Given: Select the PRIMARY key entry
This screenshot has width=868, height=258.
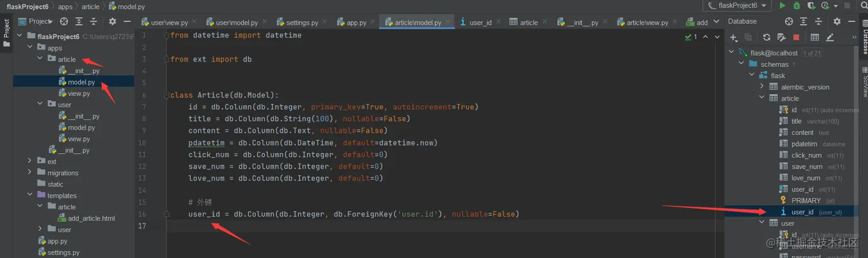Looking at the screenshot, I should click(x=806, y=201).
